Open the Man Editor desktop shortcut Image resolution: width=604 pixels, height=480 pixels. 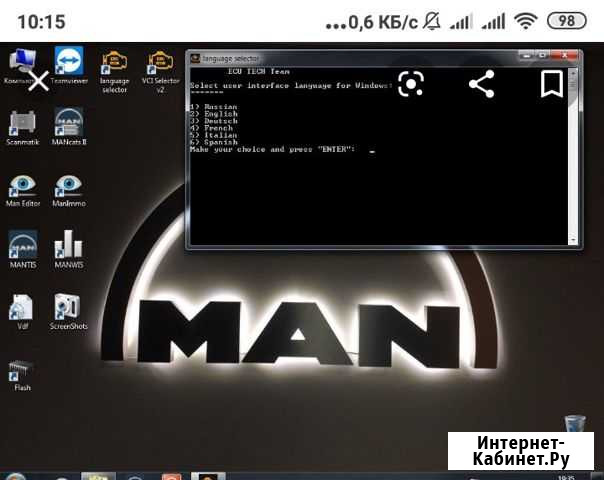pos(23,191)
